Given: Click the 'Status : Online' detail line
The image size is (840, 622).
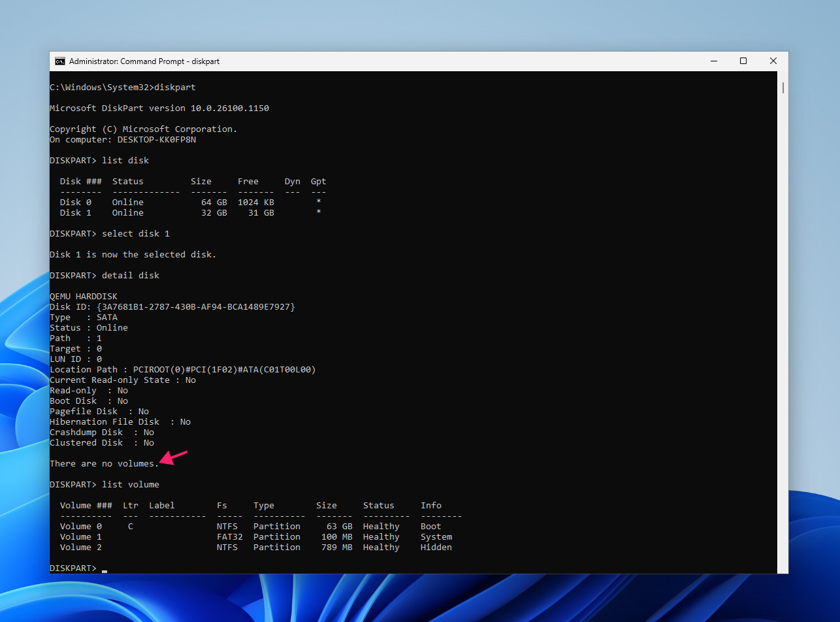Looking at the screenshot, I should coord(89,327).
